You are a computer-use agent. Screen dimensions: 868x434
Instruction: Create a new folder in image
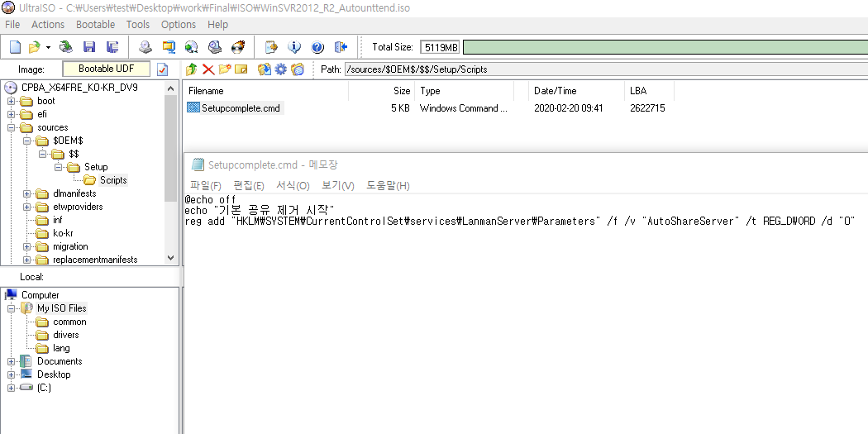tap(224, 69)
